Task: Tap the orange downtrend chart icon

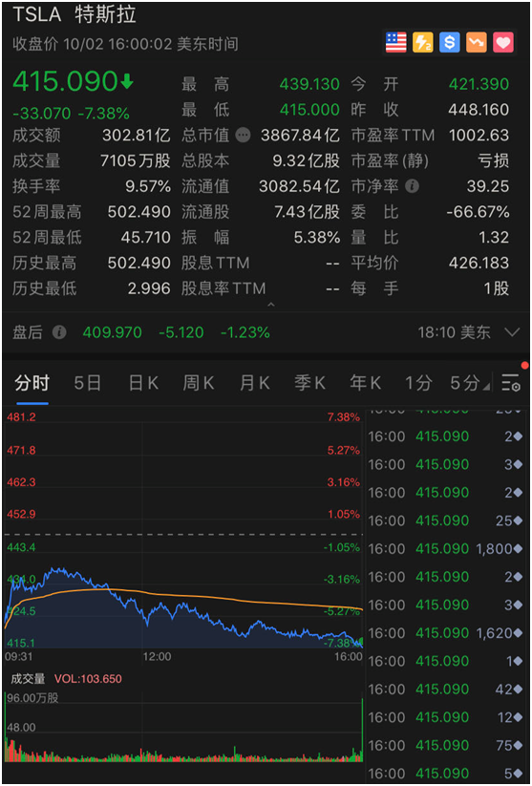Action: pyautogui.click(x=477, y=43)
